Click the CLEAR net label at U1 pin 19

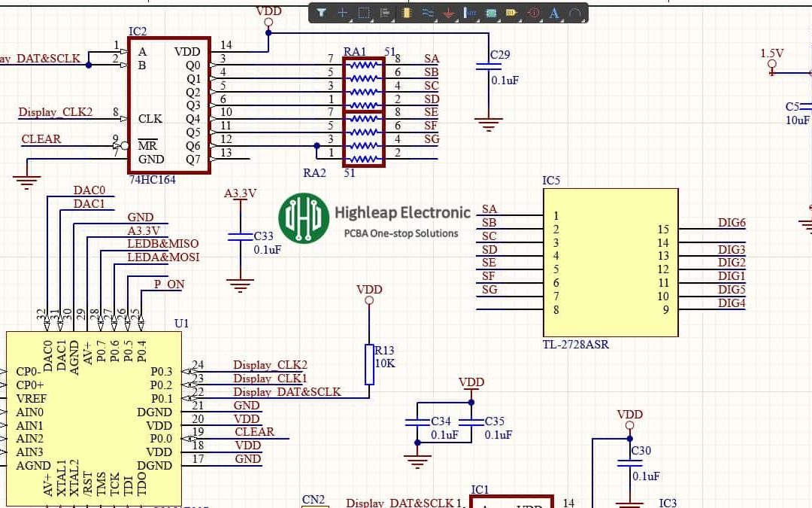tap(254, 432)
